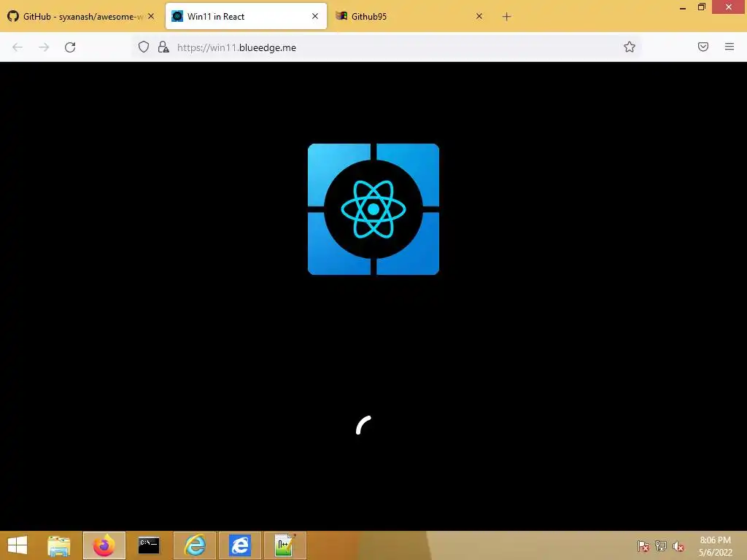The height and width of the screenshot is (560, 747).
Task: Close the GitHub syxanash tab
Action: pos(151,16)
